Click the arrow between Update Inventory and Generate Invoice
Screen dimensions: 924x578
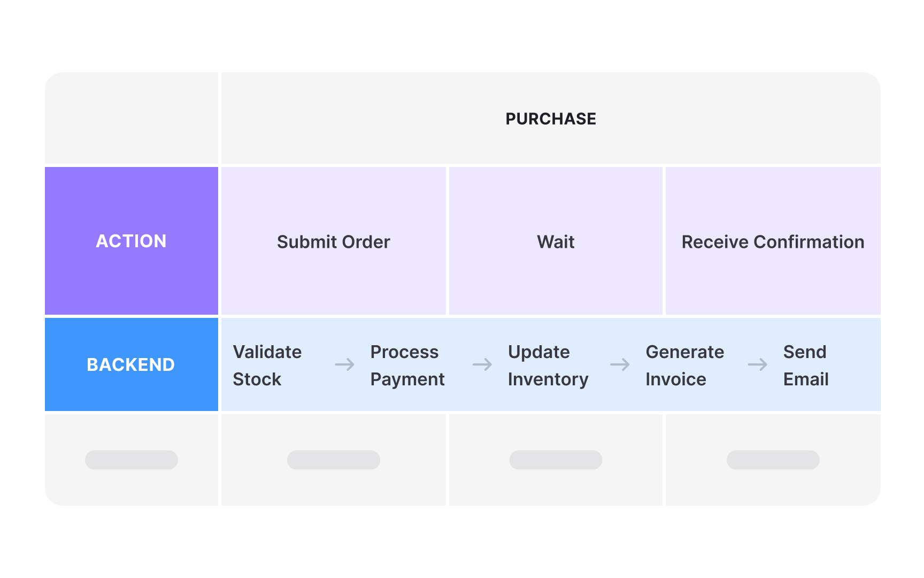pos(620,365)
